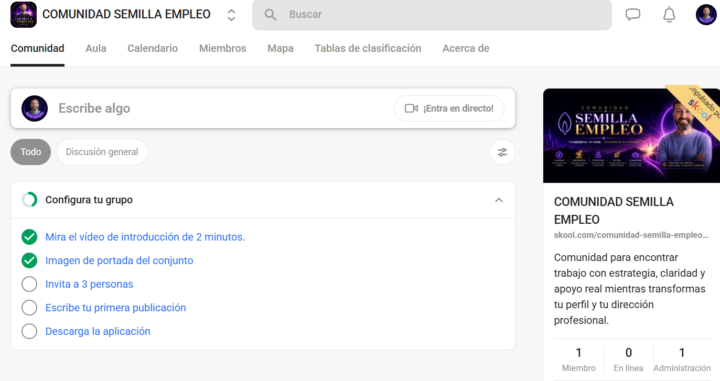Click the header COMUNIDAD SEMILLA EMPLEO name
The height and width of the screenshot is (381, 720).
pyautogui.click(x=126, y=14)
